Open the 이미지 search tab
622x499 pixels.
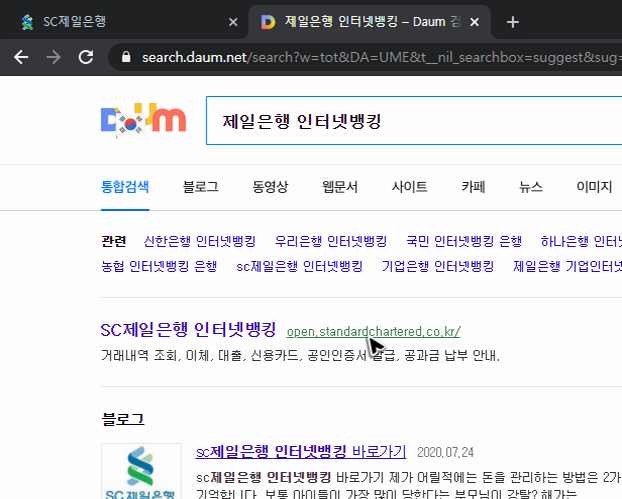[x=594, y=187]
